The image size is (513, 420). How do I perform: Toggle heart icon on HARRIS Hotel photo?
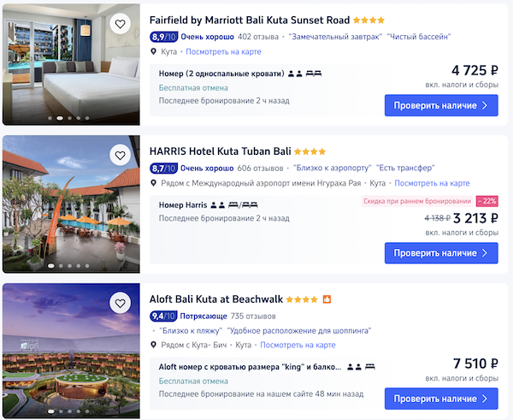121,155
